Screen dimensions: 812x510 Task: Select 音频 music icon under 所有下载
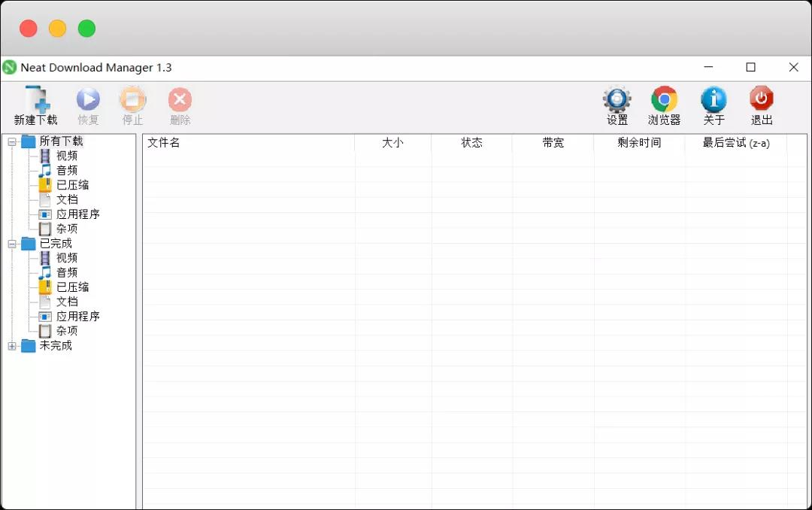[x=45, y=170]
